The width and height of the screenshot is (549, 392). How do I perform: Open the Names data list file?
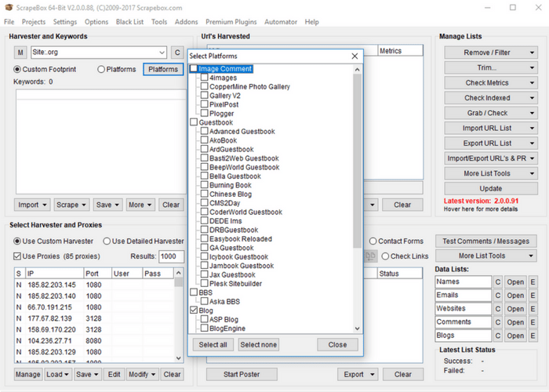(x=515, y=282)
